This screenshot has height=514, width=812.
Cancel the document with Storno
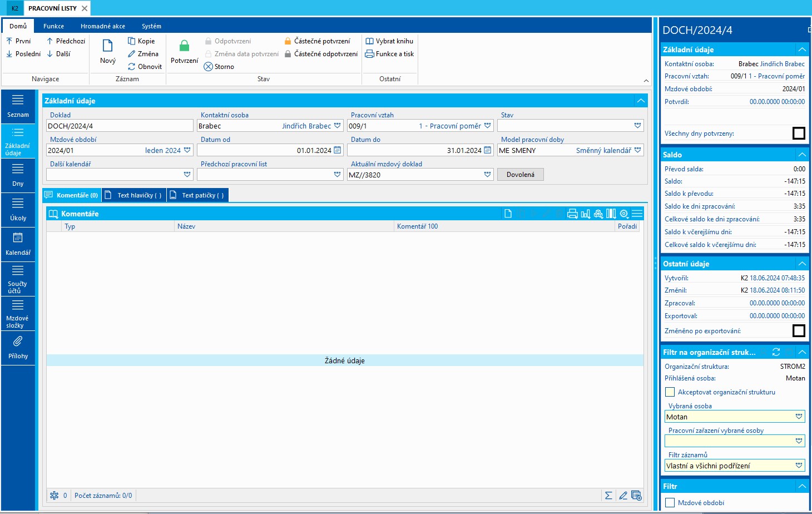[219, 67]
